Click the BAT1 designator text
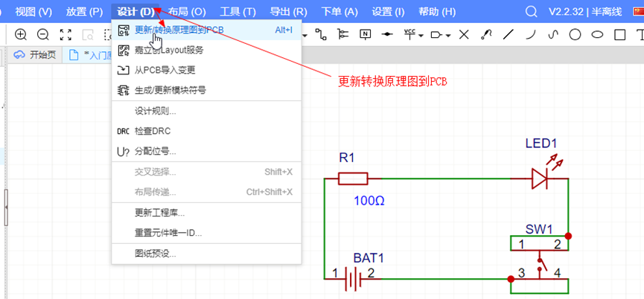 [x=369, y=258]
